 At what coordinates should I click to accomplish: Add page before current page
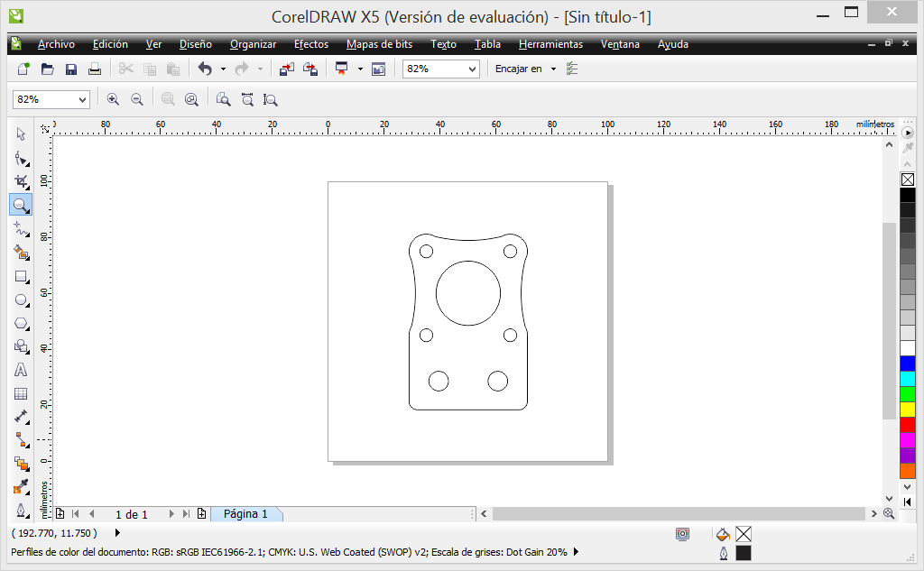[60, 514]
